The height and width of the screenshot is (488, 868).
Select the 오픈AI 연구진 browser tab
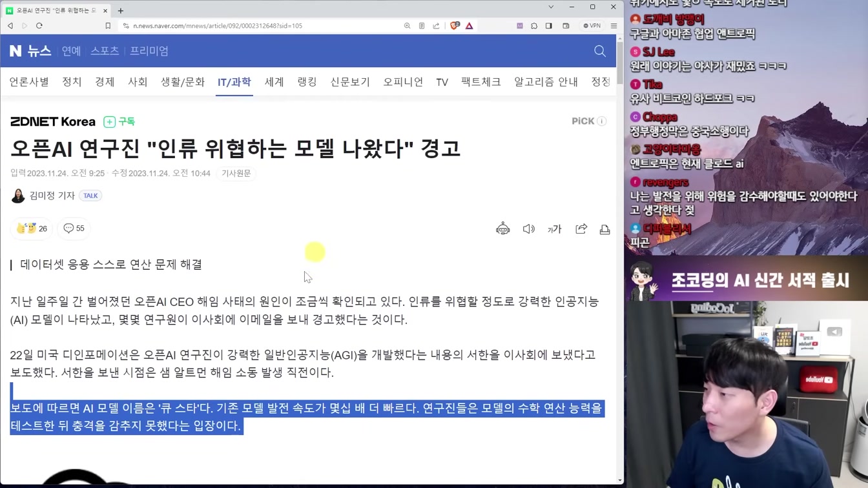click(56, 10)
